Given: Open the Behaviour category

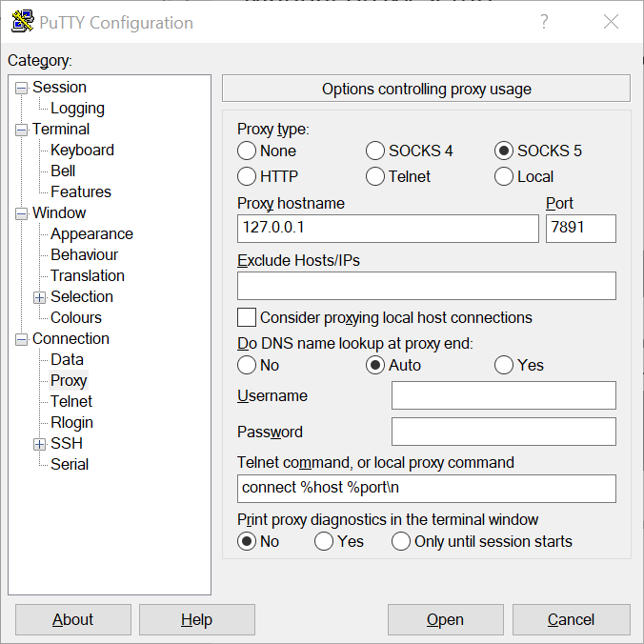Looking at the screenshot, I should (x=84, y=254).
